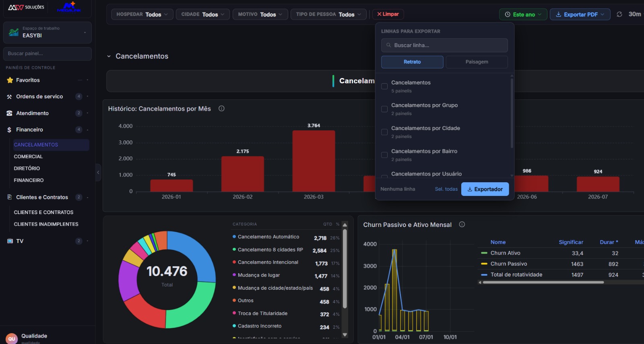Switch to Paisagem orientation tab
The height and width of the screenshot is (344, 644).
(477, 62)
